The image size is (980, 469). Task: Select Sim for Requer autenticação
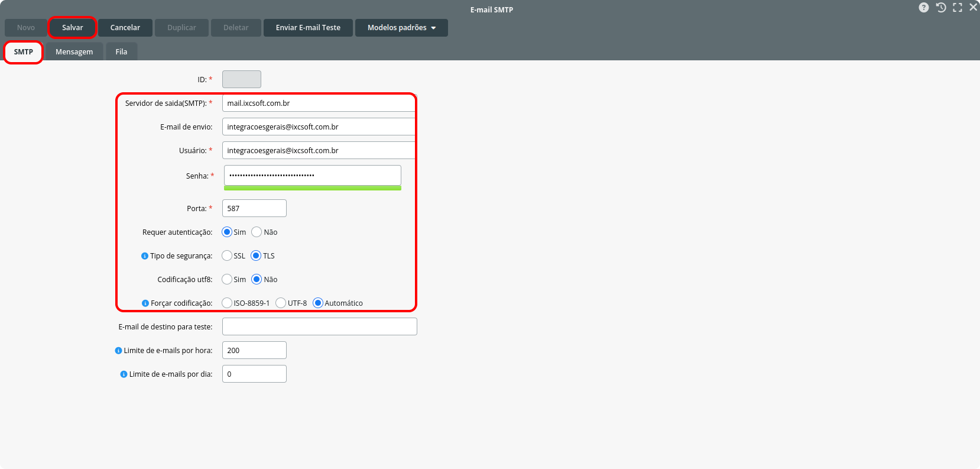click(x=227, y=232)
